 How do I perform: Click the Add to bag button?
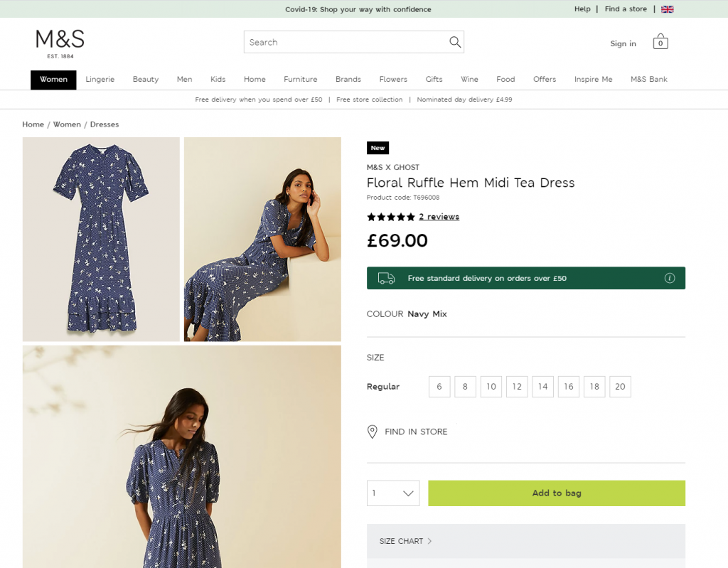[557, 493]
